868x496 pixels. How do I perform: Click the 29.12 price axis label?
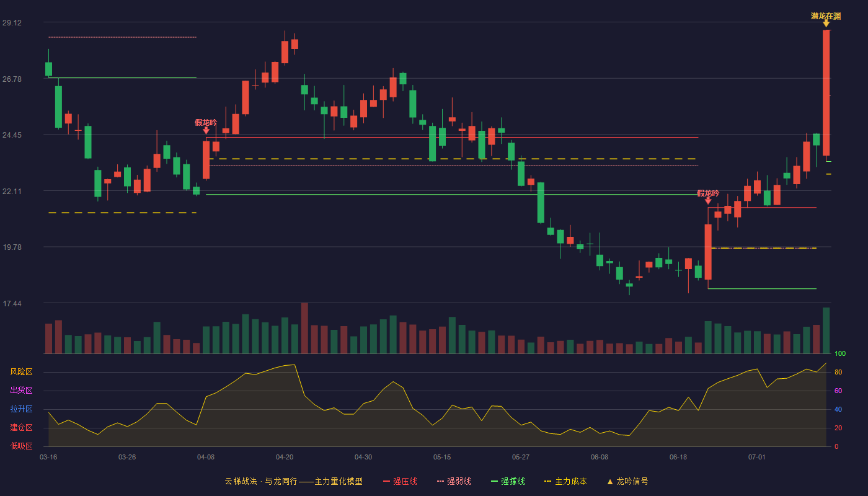12,23
